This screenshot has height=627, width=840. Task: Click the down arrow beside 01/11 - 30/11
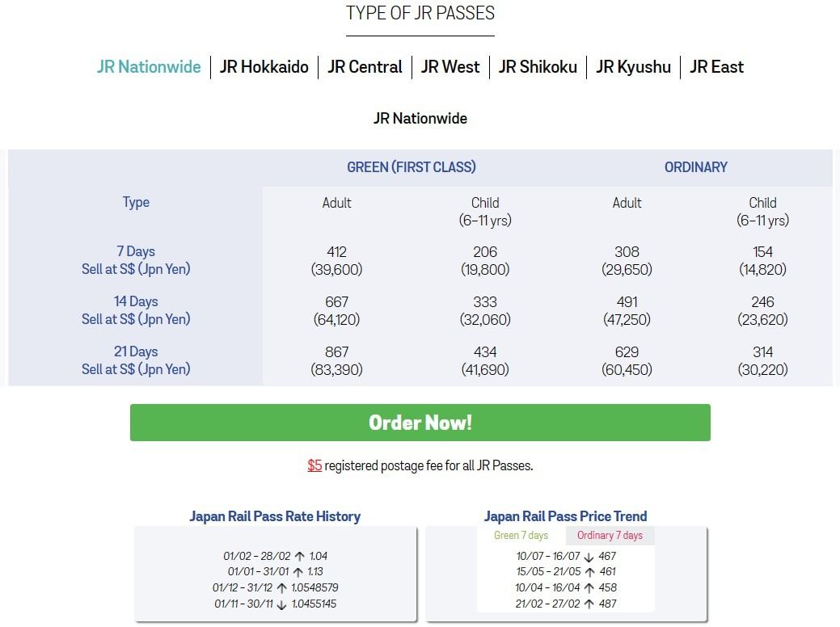coord(282,604)
